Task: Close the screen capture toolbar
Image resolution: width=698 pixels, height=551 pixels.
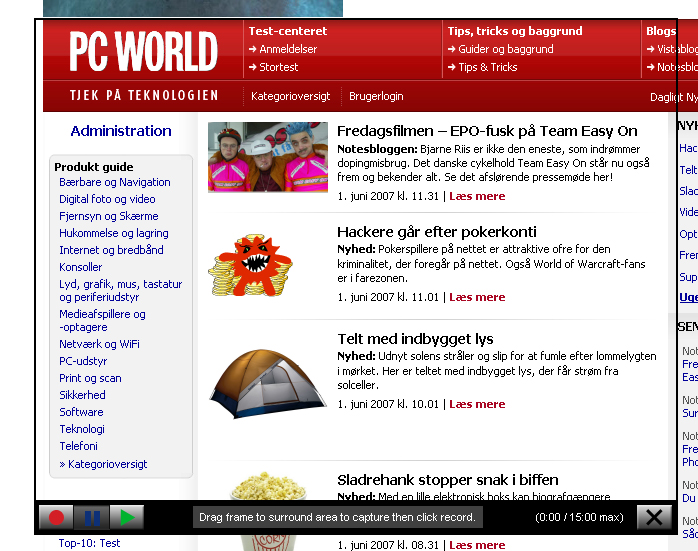Action: pos(654,518)
